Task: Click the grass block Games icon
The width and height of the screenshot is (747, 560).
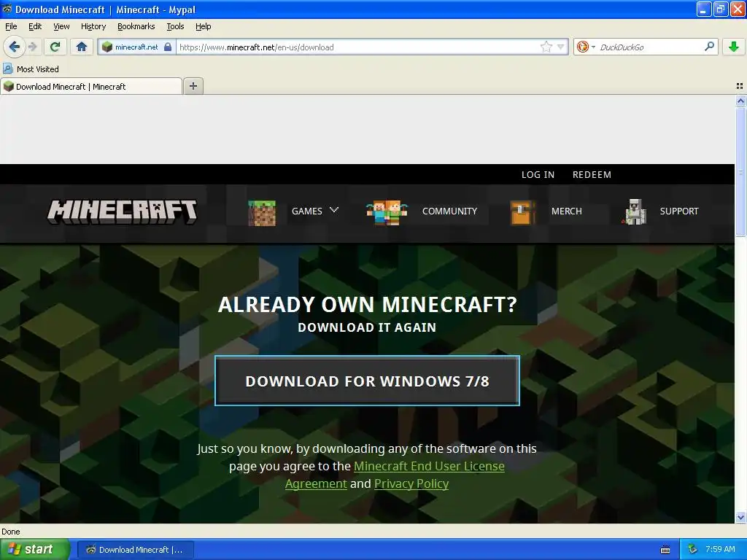Action: click(262, 212)
